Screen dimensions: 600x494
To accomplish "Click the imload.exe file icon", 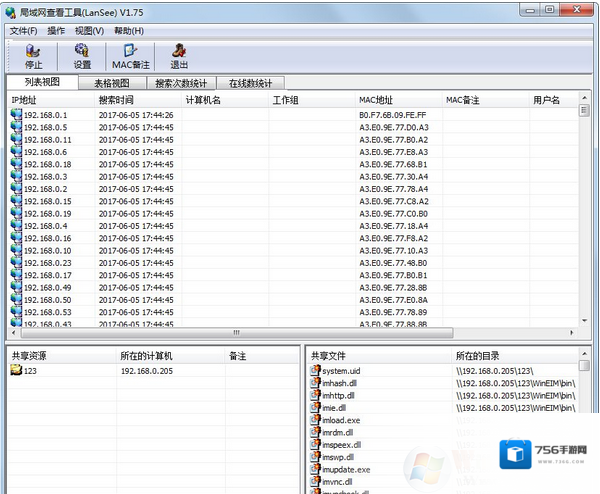I will click(315, 420).
